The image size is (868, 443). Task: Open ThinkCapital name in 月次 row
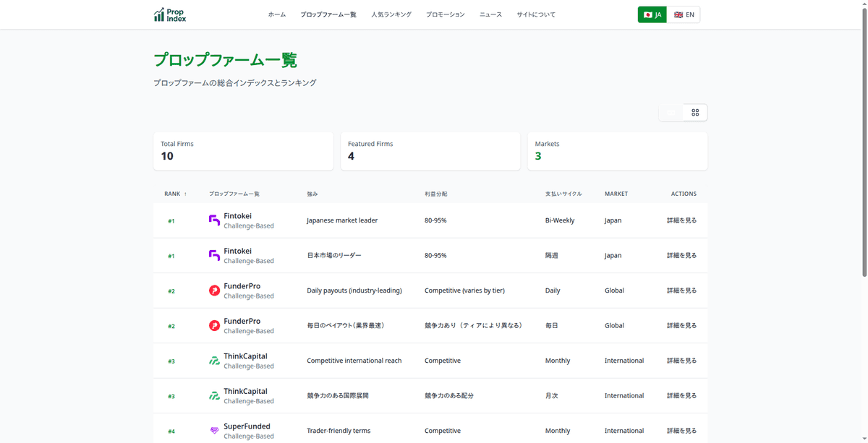tap(246, 391)
